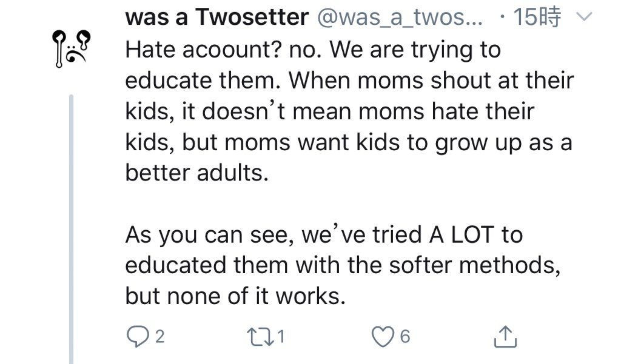Expand the tweet options chevron
The height and width of the screenshot is (364, 621).
(584, 17)
